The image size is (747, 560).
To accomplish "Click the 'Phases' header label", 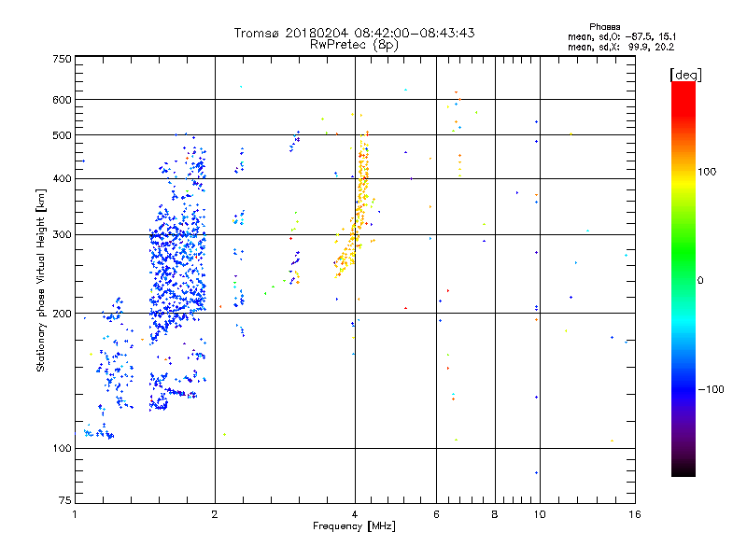I will (604, 27).
